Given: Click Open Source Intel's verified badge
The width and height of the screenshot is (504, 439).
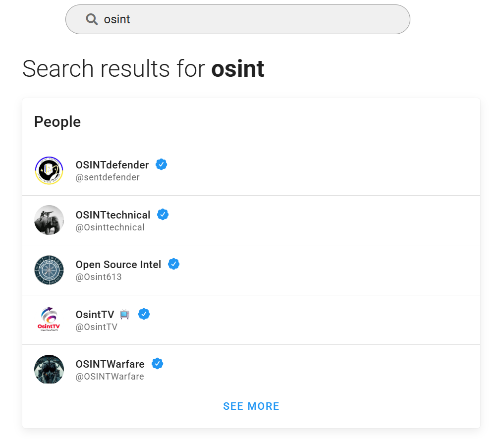Looking at the screenshot, I should (173, 264).
